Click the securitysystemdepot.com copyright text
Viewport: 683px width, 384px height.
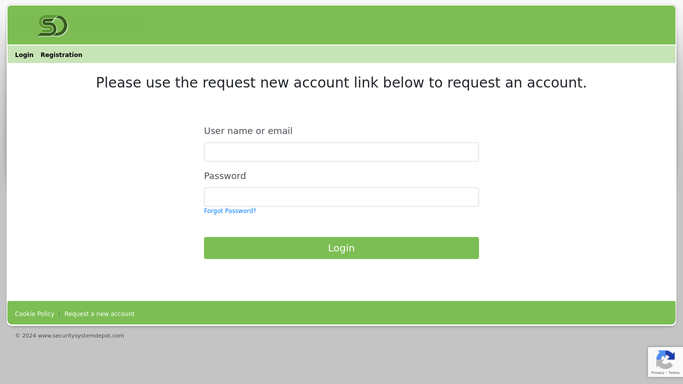[81, 336]
